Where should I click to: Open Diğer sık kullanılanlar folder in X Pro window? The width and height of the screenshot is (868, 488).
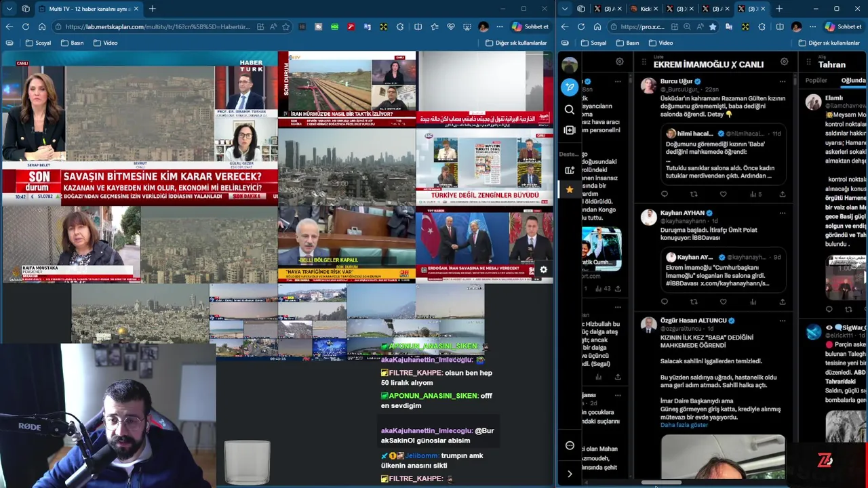[829, 43]
